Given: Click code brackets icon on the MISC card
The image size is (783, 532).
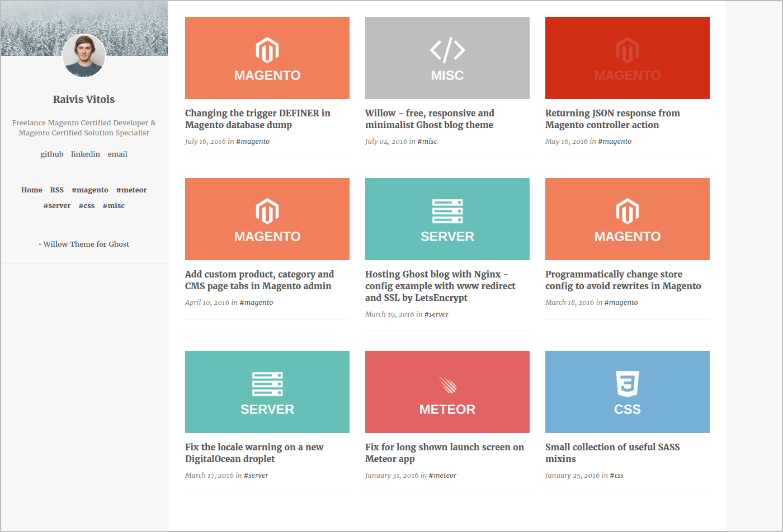Looking at the screenshot, I should coord(447,50).
